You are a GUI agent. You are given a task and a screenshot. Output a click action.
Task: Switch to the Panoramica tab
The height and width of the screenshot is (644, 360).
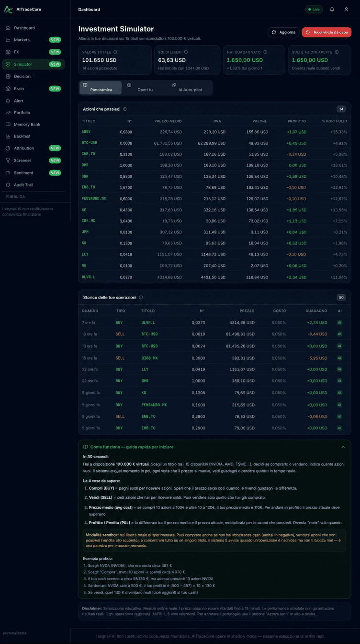tap(100, 87)
